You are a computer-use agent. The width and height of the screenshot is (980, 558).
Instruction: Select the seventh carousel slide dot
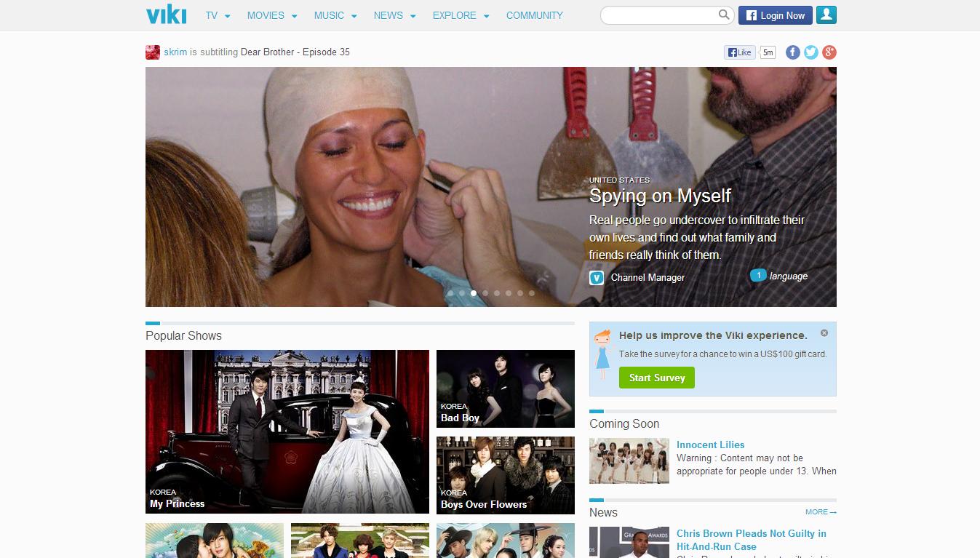tap(520, 293)
